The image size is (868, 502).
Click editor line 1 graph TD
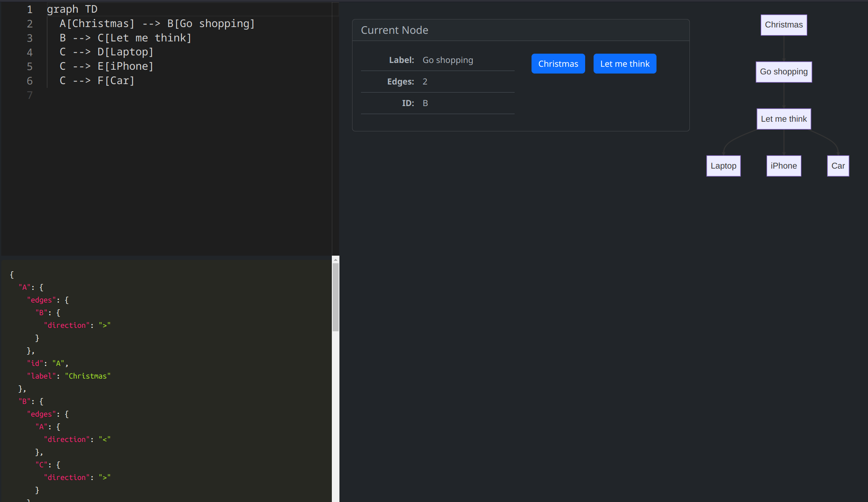click(x=72, y=9)
